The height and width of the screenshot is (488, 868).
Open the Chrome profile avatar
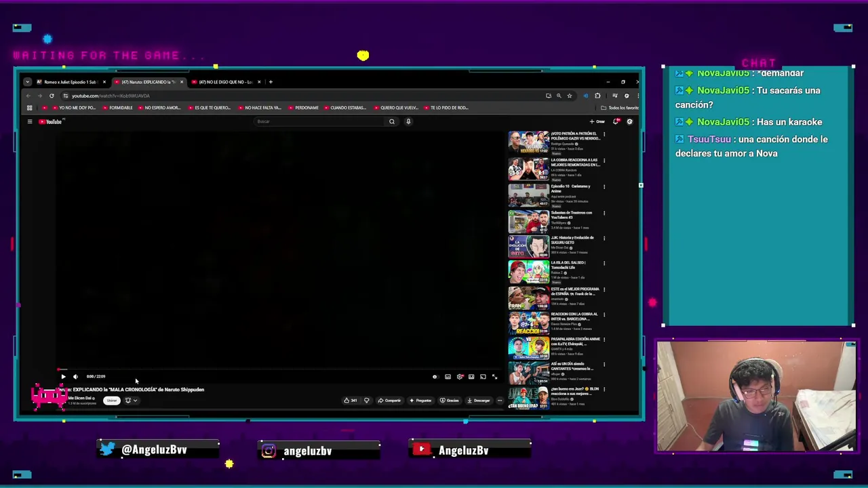pos(627,96)
